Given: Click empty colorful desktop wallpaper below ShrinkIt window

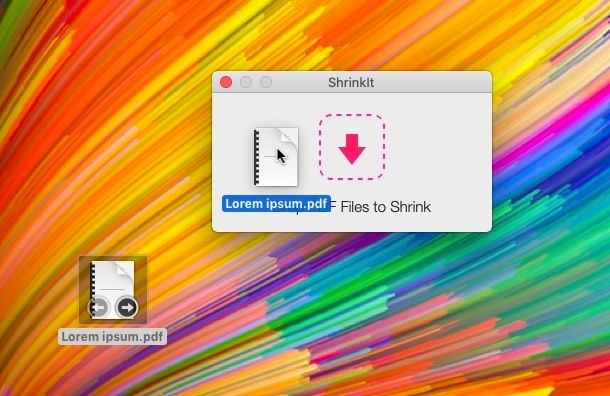Looking at the screenshot, I should coord(350,311).
